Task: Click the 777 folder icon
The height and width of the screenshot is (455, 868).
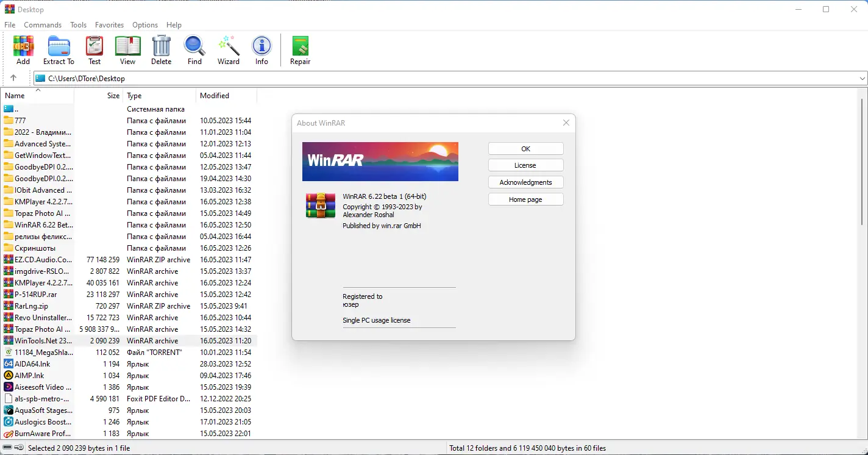Action: pyautogui.click(x=9, y=121)
